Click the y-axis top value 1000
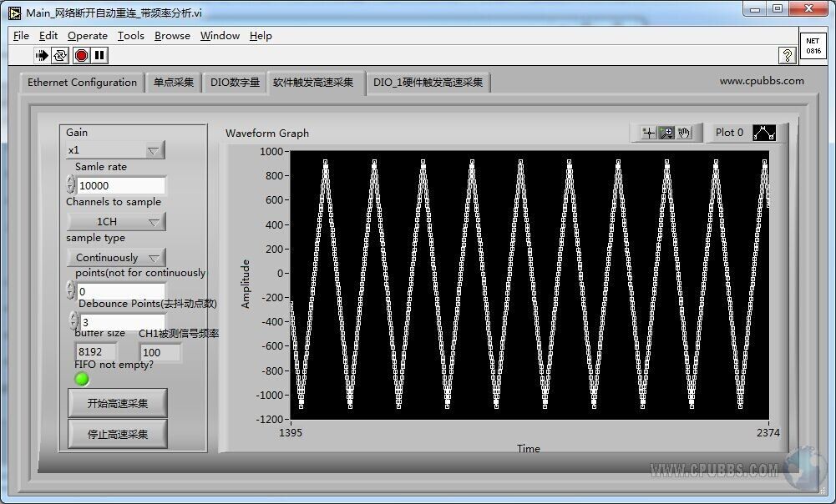The image size is (836, 504). click(271, 151)
